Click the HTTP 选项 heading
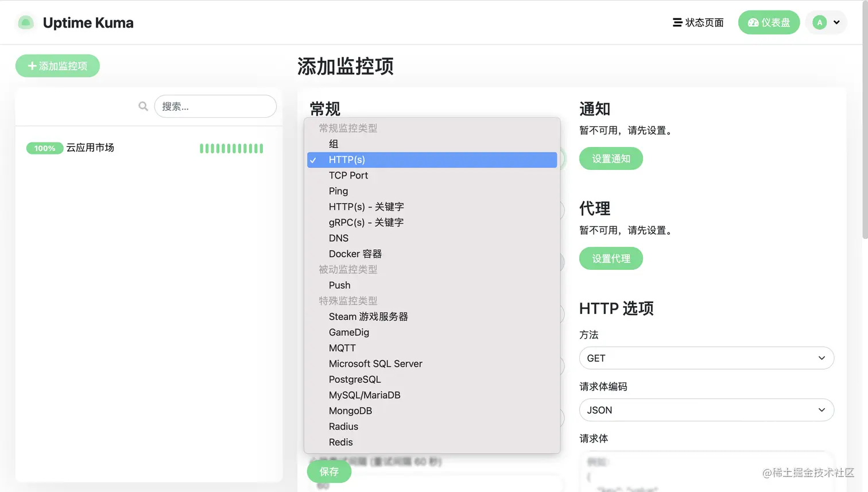The width and height of the screenshot is (868, 492). pyautogui.click(x=617, y=309)
